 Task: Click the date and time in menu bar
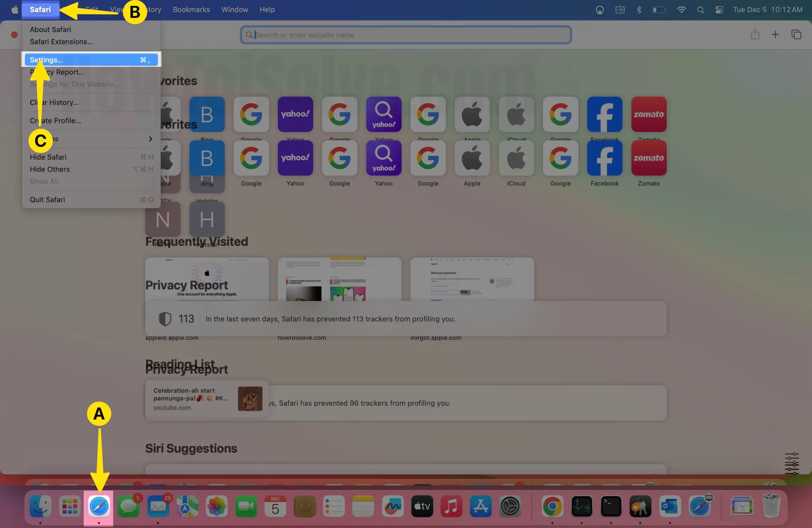click(768, 10)
